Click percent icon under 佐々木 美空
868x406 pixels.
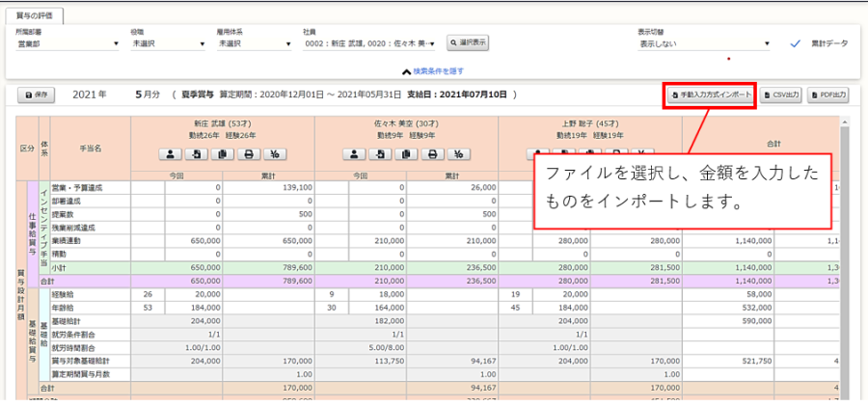click(460, 154)
